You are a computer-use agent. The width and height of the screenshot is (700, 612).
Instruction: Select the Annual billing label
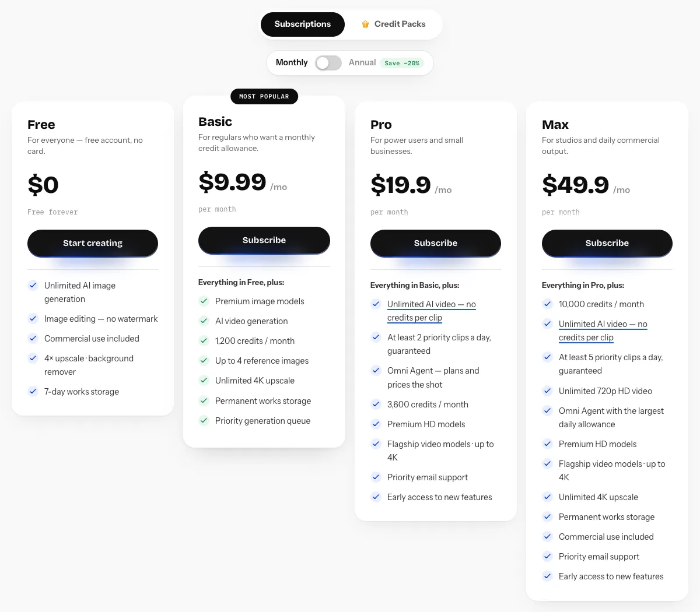pyautogui.click(x=362, y=62)
